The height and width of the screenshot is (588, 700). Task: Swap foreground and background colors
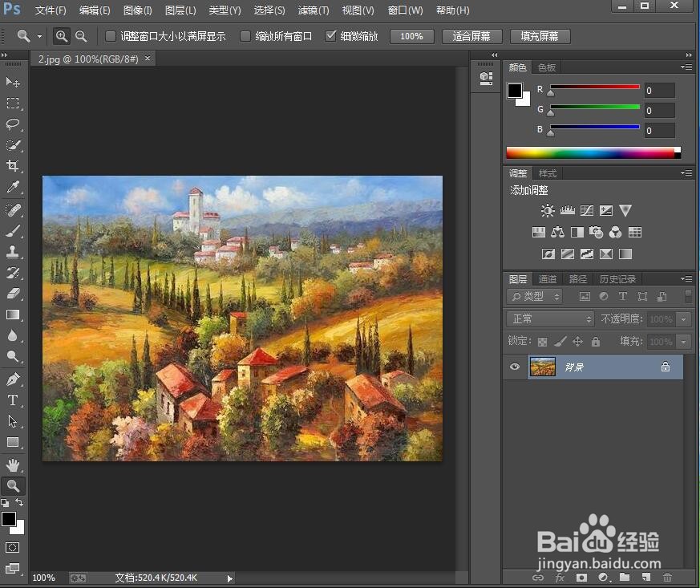(x=19, y=502)
